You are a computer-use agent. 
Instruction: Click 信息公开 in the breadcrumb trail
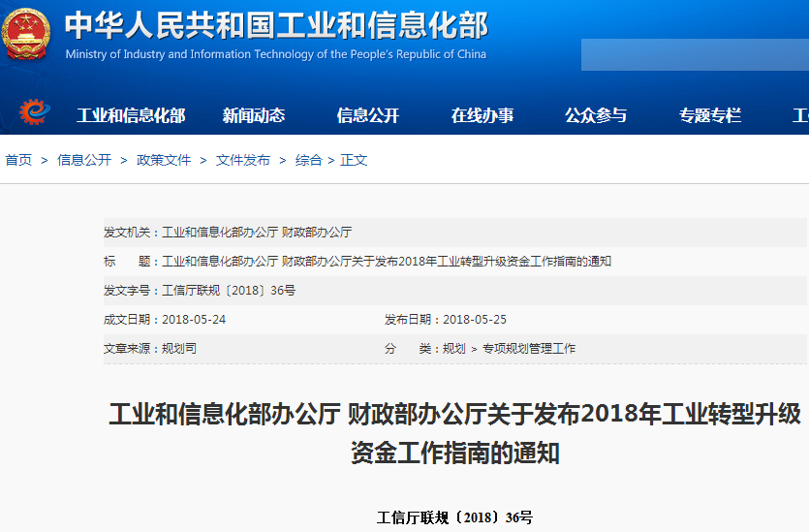(84, 160)
